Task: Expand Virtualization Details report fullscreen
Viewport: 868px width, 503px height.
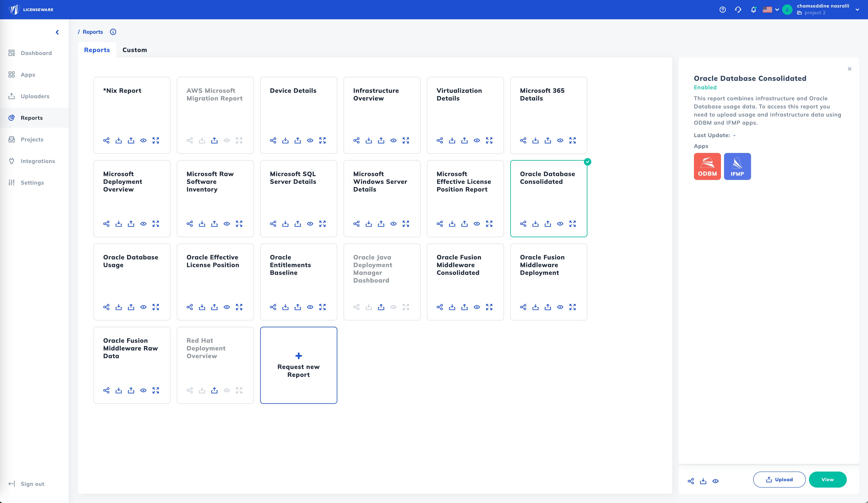Action: click(489, 140)
